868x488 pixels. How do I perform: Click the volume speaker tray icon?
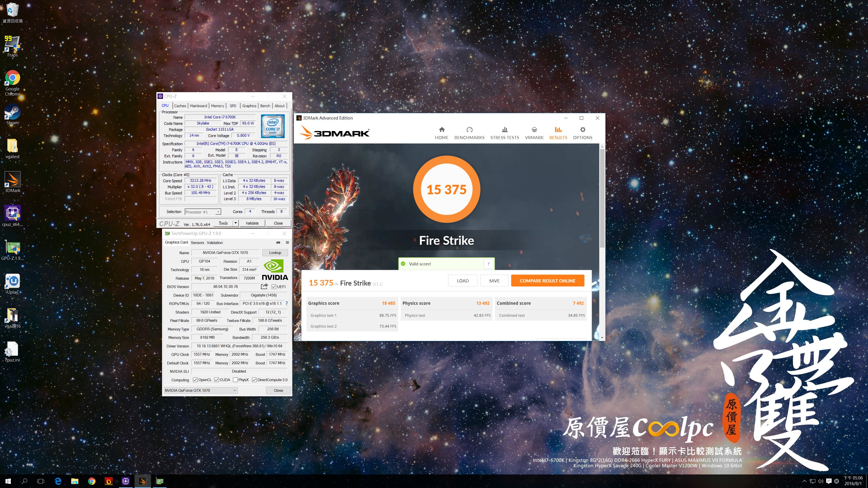tap(821, 481)
